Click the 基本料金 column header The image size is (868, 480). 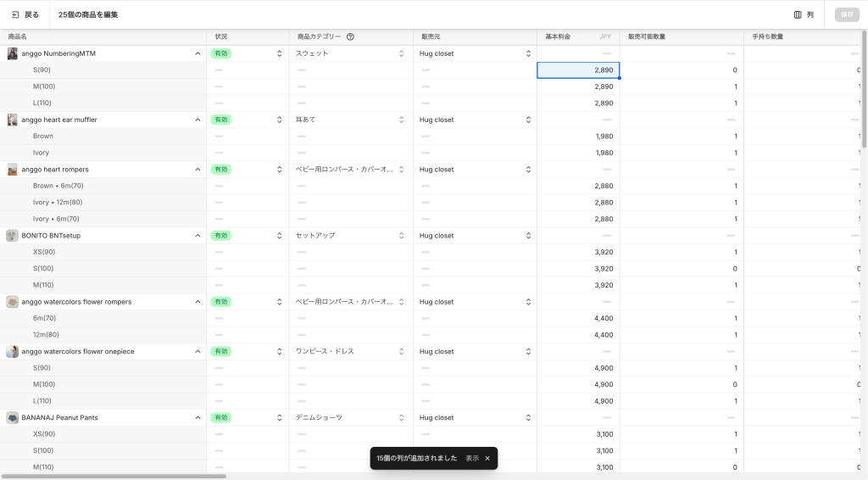558,37
